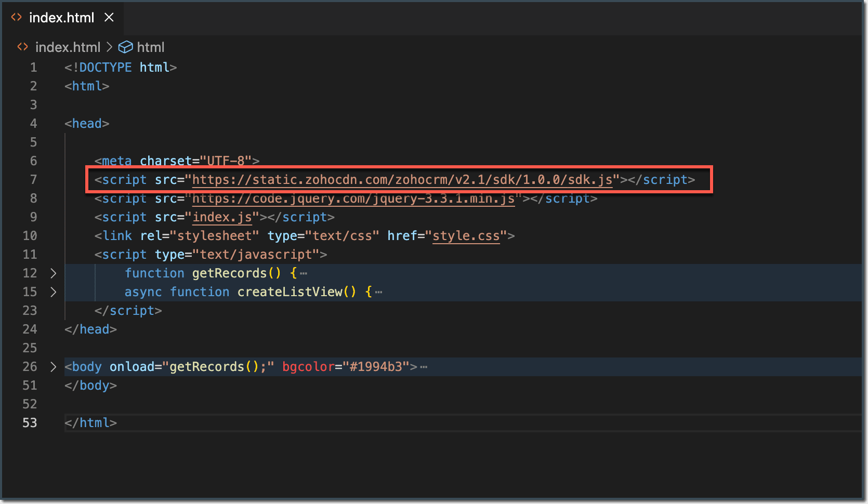Follow the style.css href link

pyautogui.click(x=466, y=236)
